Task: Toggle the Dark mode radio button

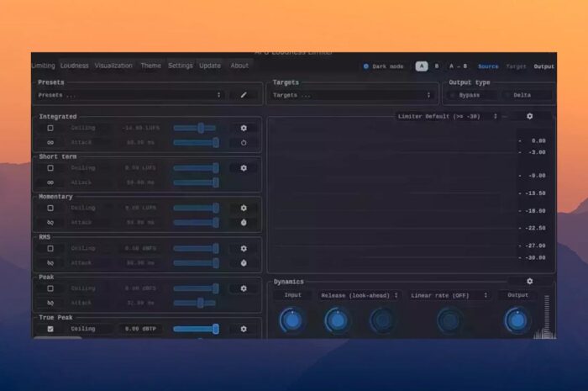Action: pyautogui.click(x=366, y=66)
